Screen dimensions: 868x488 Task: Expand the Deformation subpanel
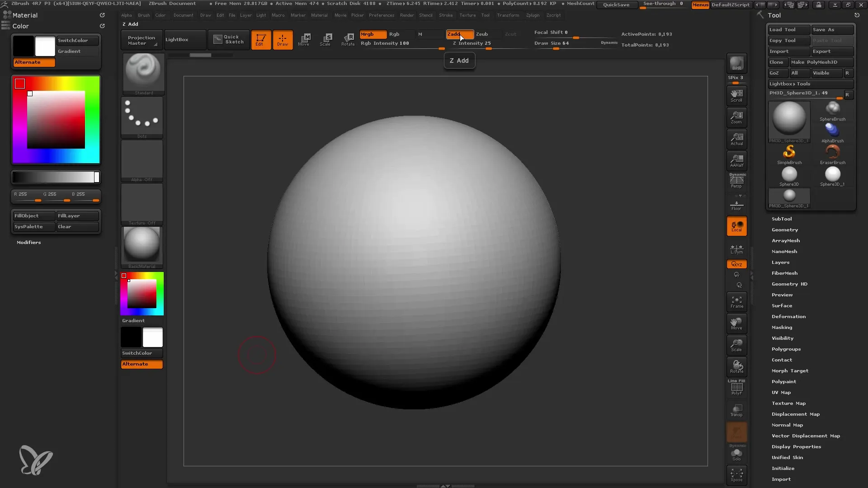coord(788,316)
